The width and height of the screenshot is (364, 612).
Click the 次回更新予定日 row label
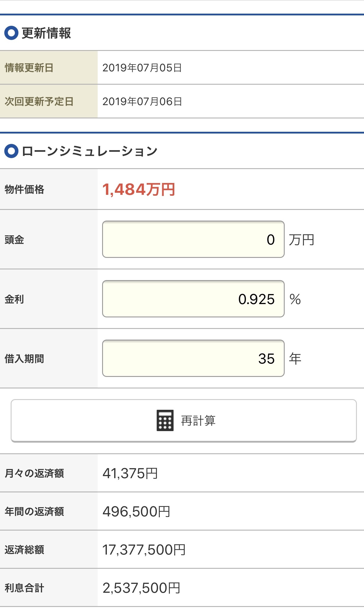click(x=39, y=102)
